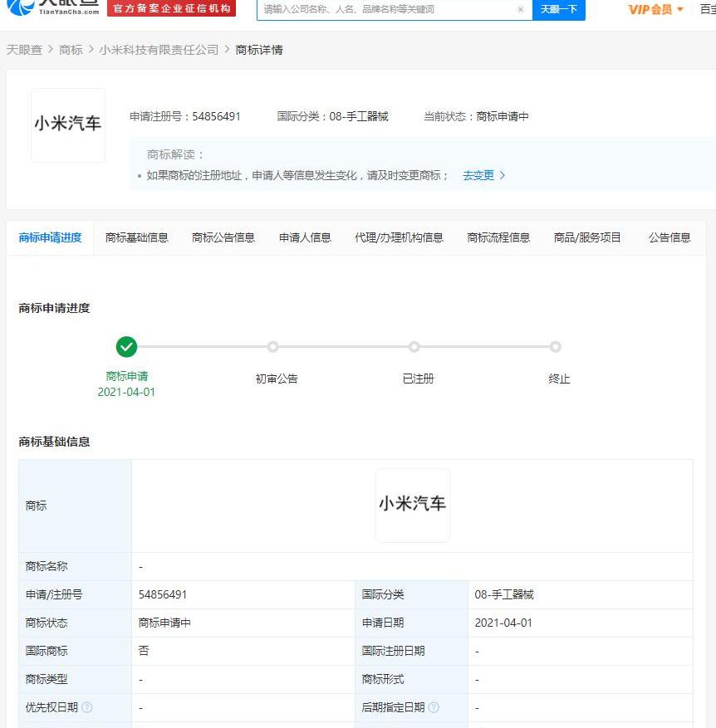Open the 代理/办理机构信息 tab

pos(399,237)
